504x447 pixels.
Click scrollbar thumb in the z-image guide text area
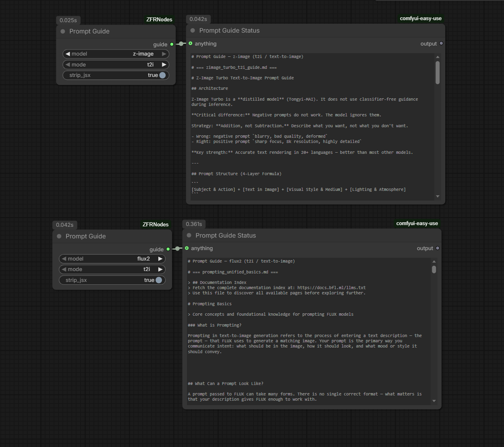pyautogui.click(x=438, y=72)
